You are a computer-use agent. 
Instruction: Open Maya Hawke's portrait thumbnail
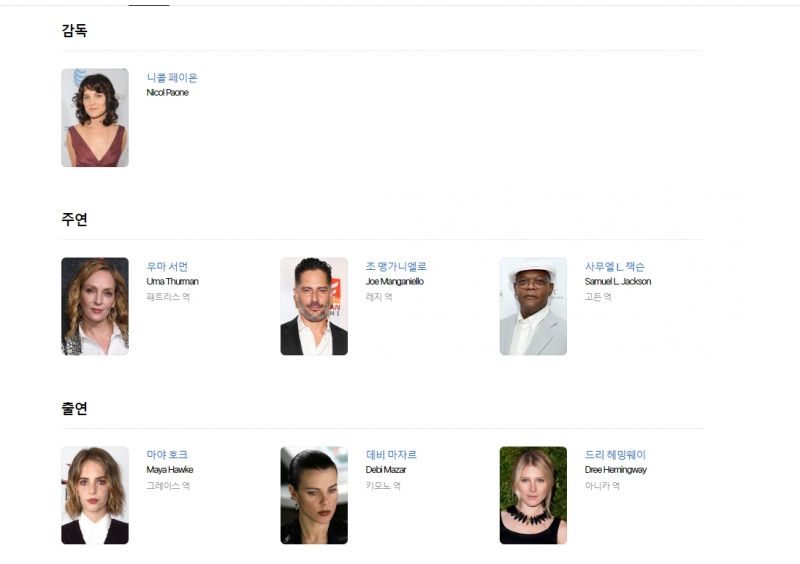pos(95,495)
